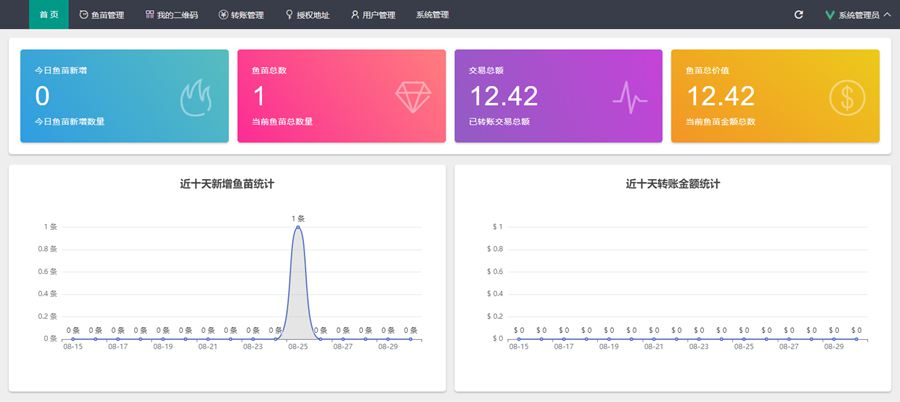
Task: Click the diamond icon on 鱼苗总数 card
Action: [x=413, y=97]
